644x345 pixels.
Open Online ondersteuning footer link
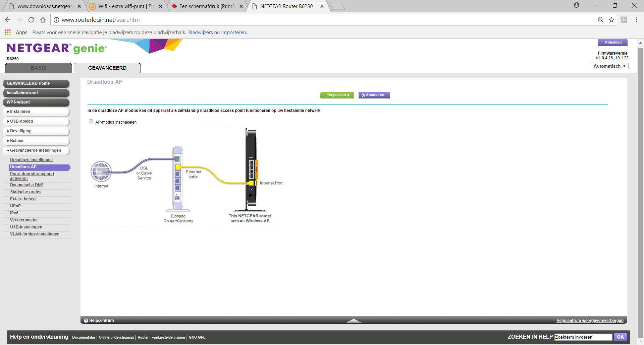pyautogui.click(x=116, y=337)
